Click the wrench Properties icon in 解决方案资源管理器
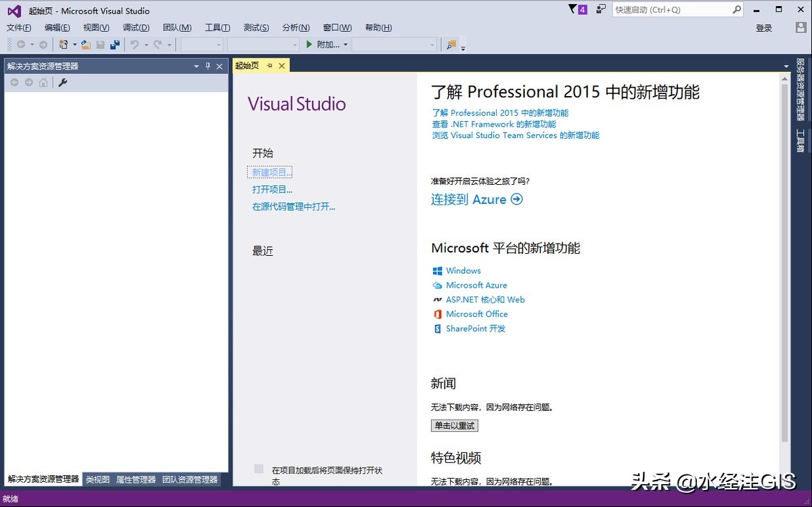The height and width of the screenshot is (507, 812). [x=62, y=82]
